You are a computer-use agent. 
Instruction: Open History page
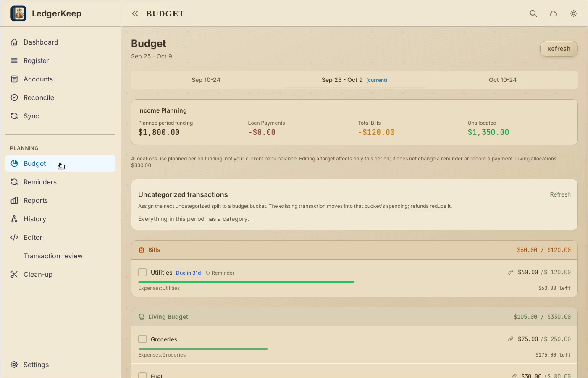click(x=60, y=219)
